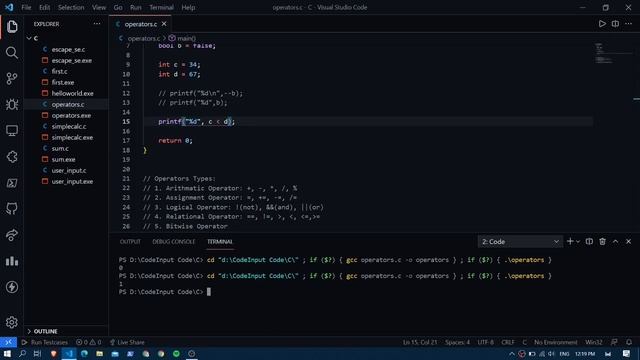Open the Source Control view

12,79
